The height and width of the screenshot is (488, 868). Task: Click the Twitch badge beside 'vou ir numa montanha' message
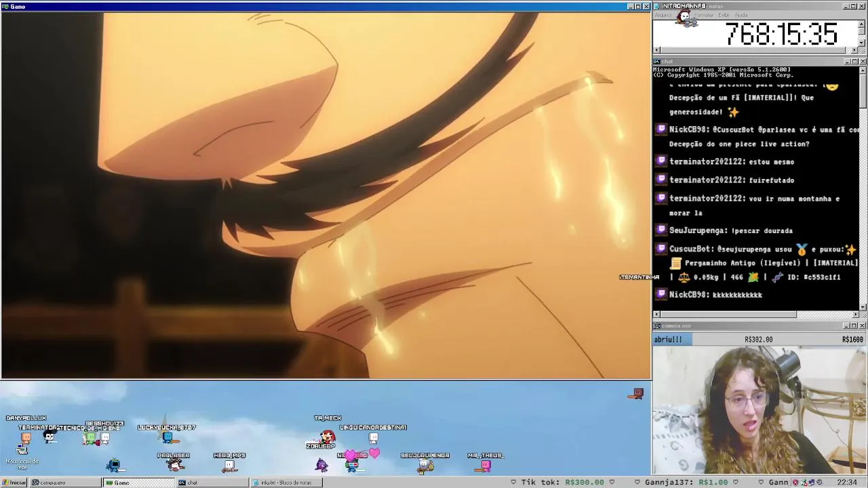point(661,198)
